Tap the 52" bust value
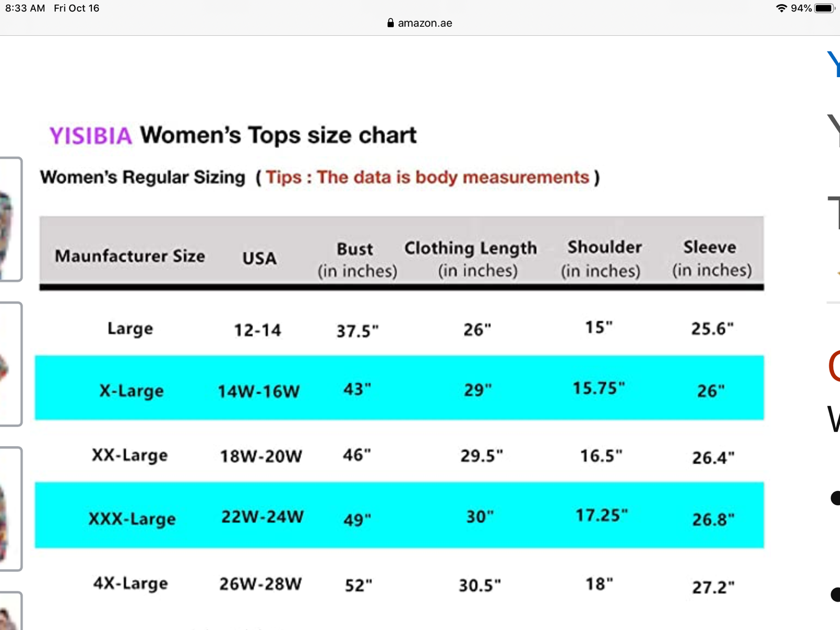840x630 pixels. pos(359,585)
